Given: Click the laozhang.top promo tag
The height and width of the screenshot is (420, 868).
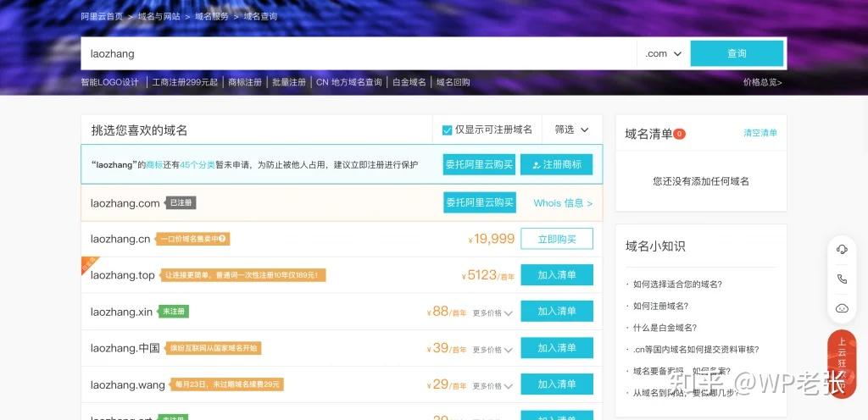Looking at the screenshot, I should (x=242, y=275).
